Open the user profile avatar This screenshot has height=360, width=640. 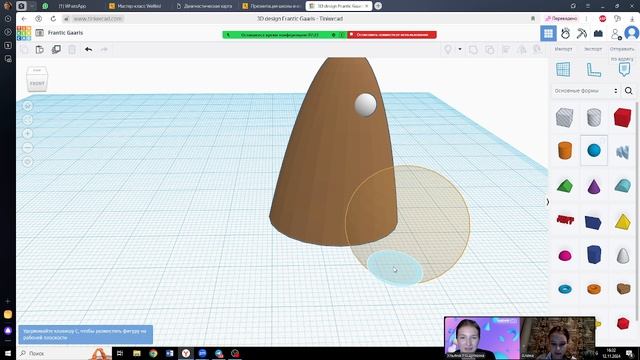[632, 33]
